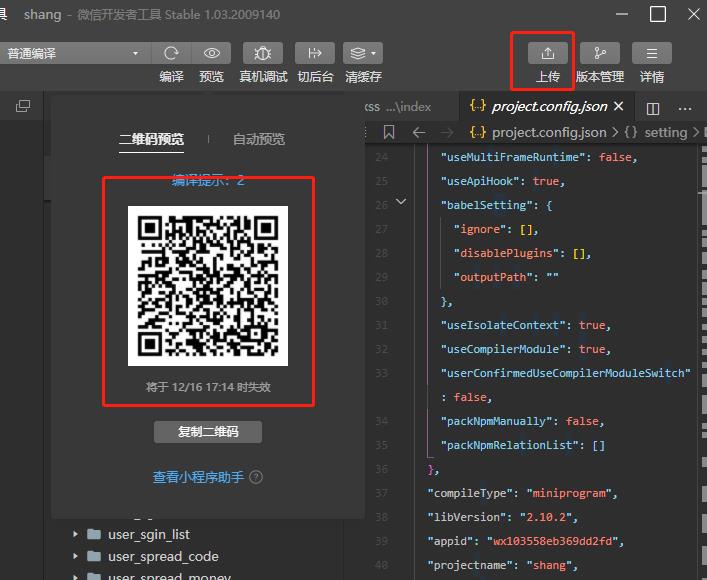707x580 pixels.
Task: Click the "2.10.2" libVersion value
Action: click(546, 517)
